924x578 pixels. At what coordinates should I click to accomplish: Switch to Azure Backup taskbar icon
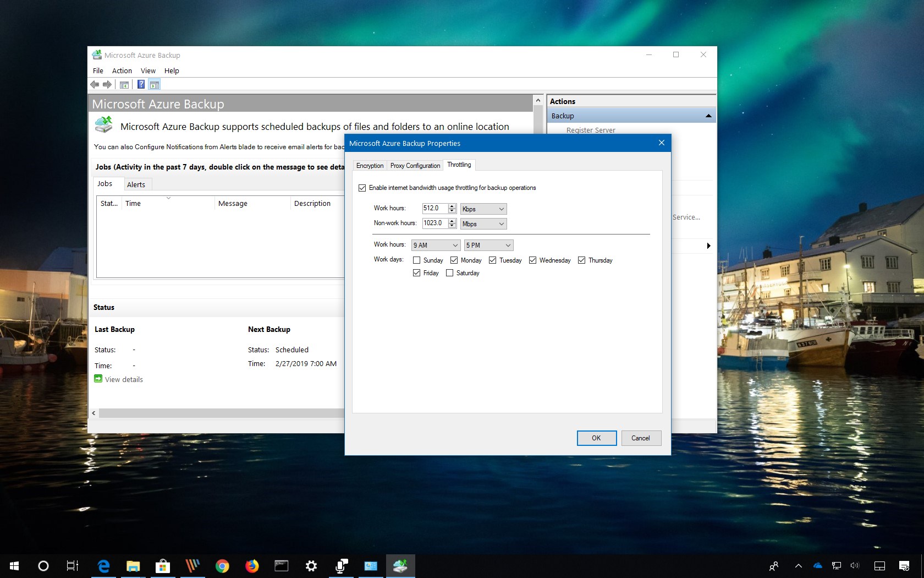(x=400, y=565)
